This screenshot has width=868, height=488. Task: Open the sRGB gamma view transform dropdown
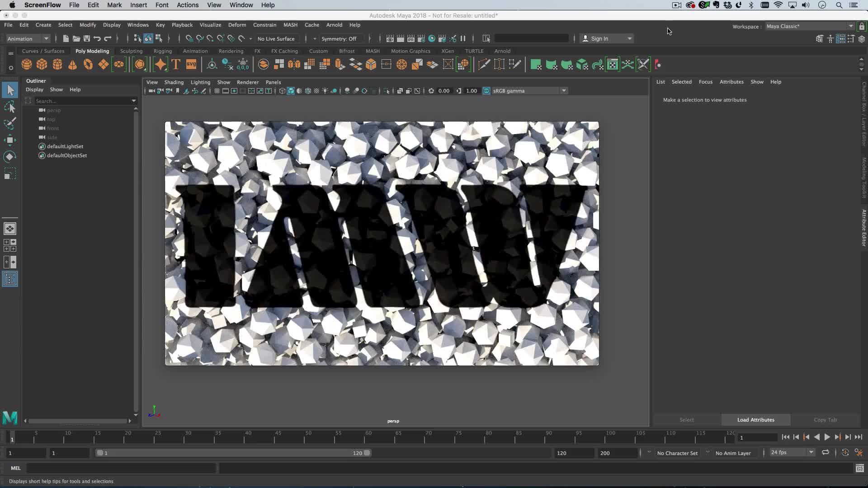[x=564, y=91]
